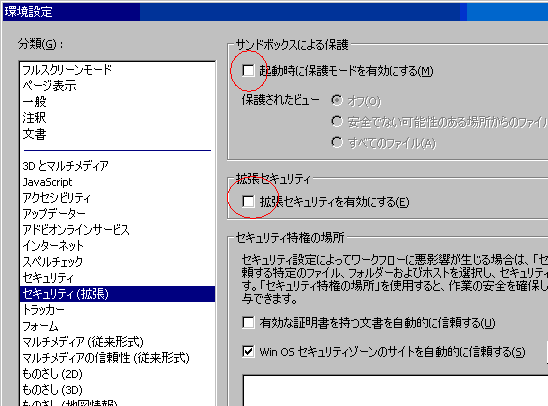Viewport: 548px width, 406px height.
Task: Open 3D とマルチメディア category
Action: (117, 166)
